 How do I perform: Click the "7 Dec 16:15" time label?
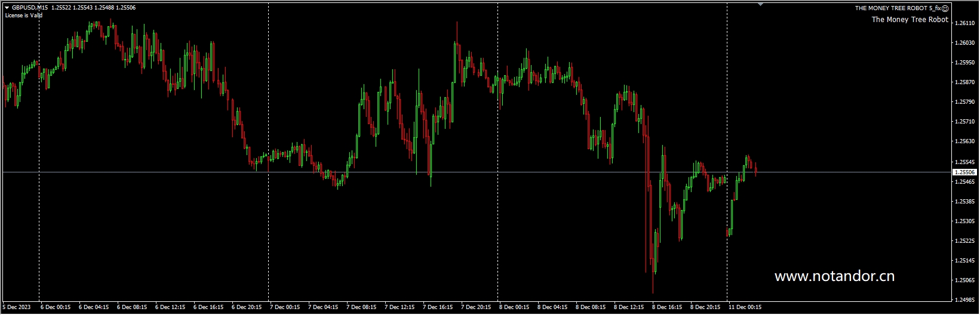438,308
